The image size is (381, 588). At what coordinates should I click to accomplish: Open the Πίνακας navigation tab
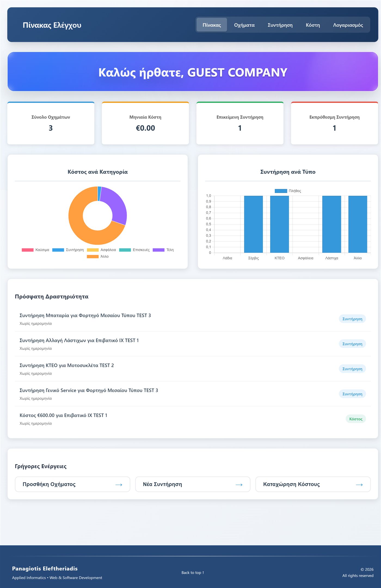click(x=212, y=25)
